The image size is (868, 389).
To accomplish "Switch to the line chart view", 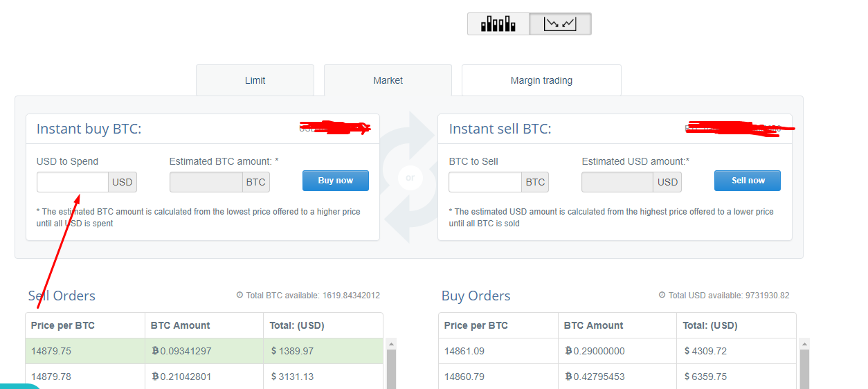I will [560, 24].
